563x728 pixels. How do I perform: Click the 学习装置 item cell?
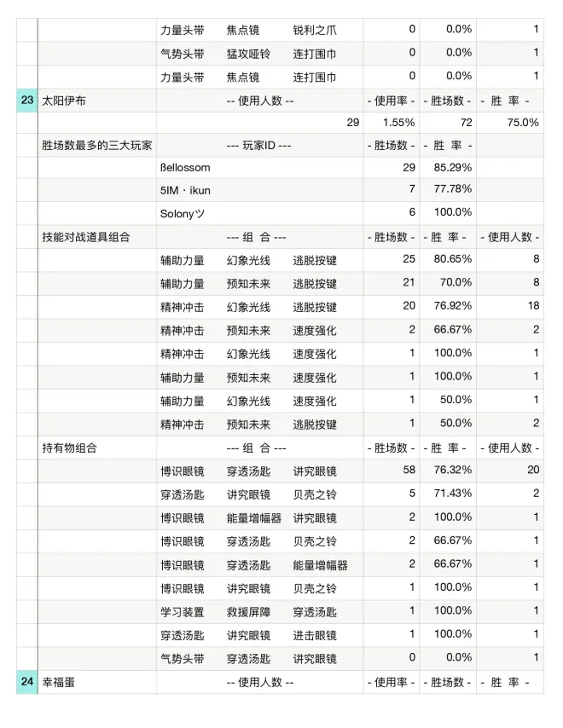[183, 611]
